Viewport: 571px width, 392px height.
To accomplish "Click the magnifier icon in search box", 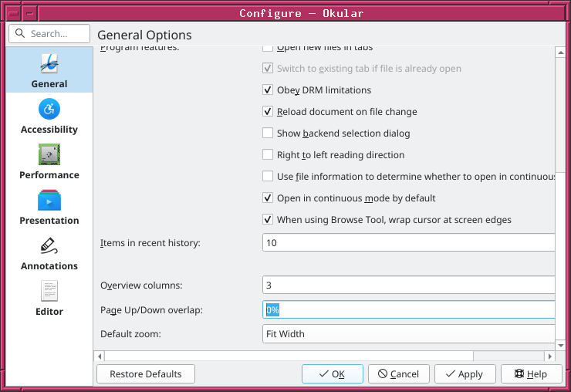I will click(20, 33).
